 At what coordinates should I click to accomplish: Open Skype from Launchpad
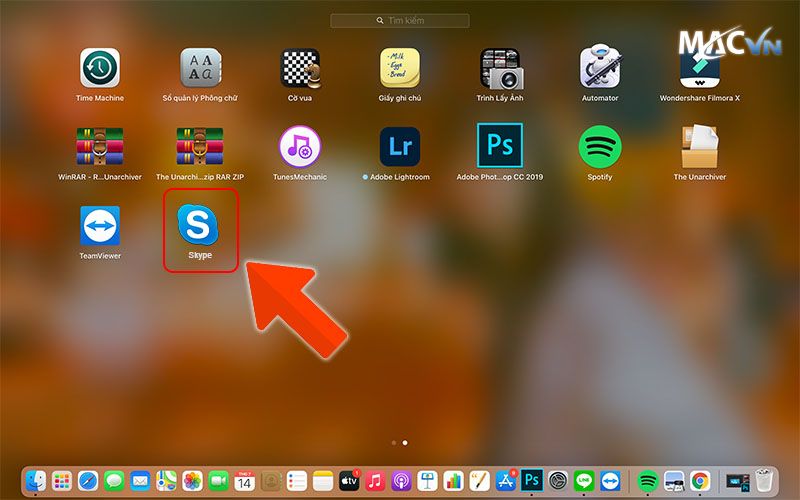pos(198,224)
